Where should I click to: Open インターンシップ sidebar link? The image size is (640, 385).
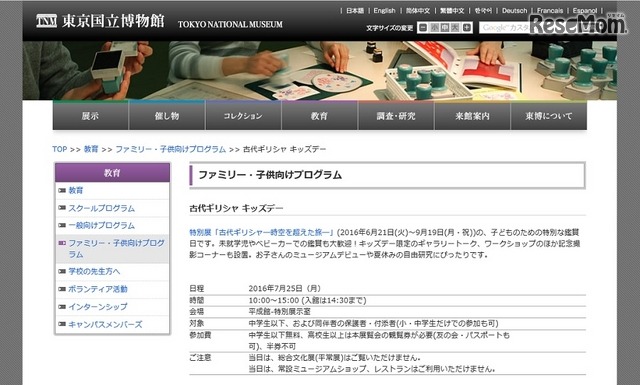98,307
